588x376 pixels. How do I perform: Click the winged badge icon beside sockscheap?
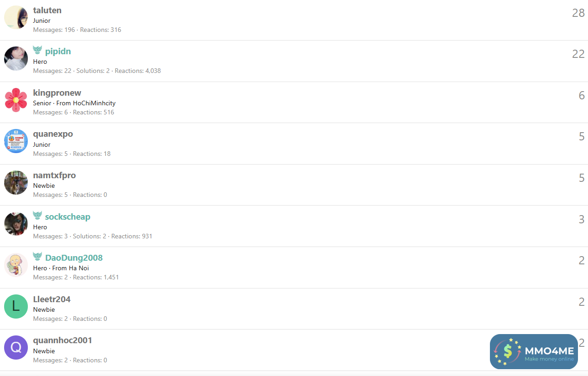pyautogui.click(x=37, y=216)
